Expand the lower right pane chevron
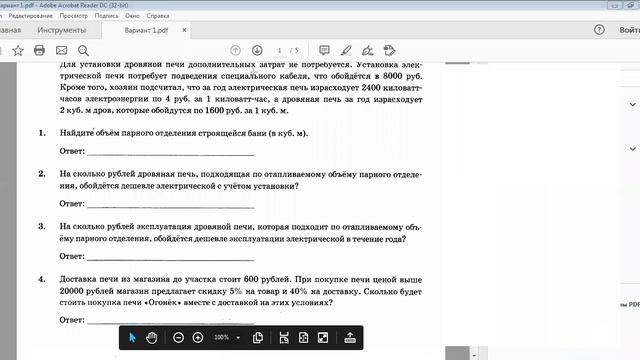This screenshot has height=360, width=640. pyautogui.click(x=633, y=149)
